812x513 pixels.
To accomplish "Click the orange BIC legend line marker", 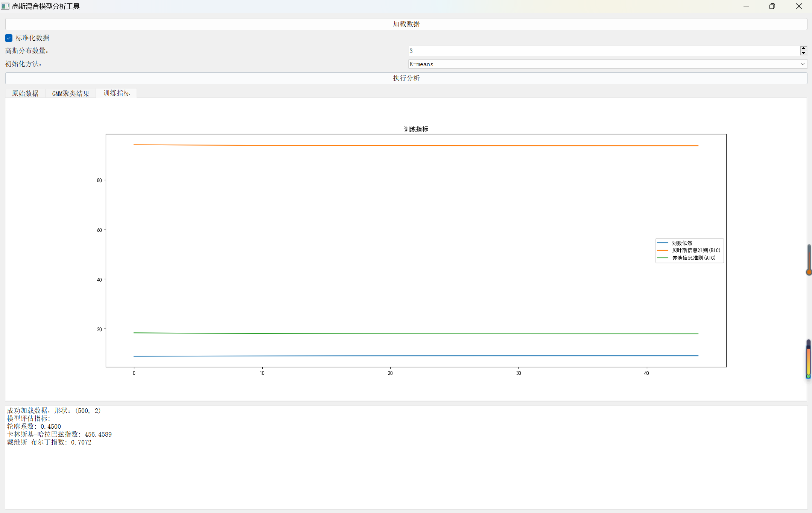I will (x=662, y=250).
